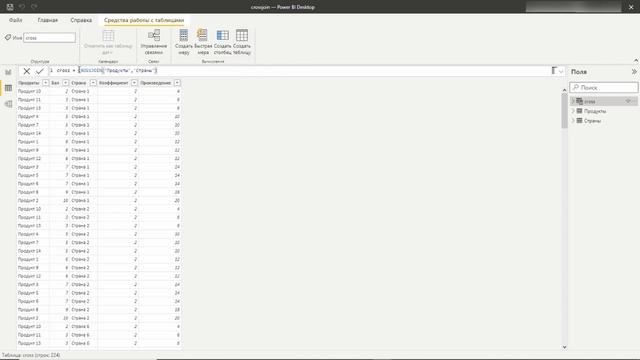Select the Средства работы с таблицами tab
The image size is (640, 360).
click(144, 20)
